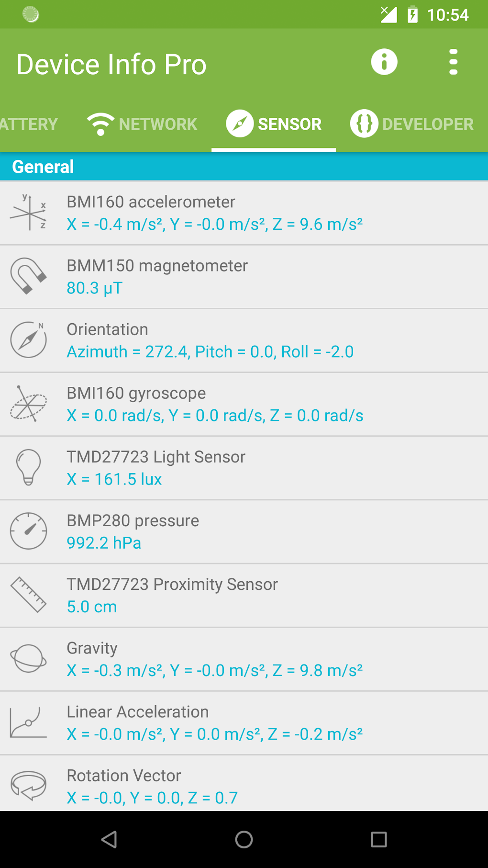
Task: Open recent apps with square button
Action: coord(378,839)
